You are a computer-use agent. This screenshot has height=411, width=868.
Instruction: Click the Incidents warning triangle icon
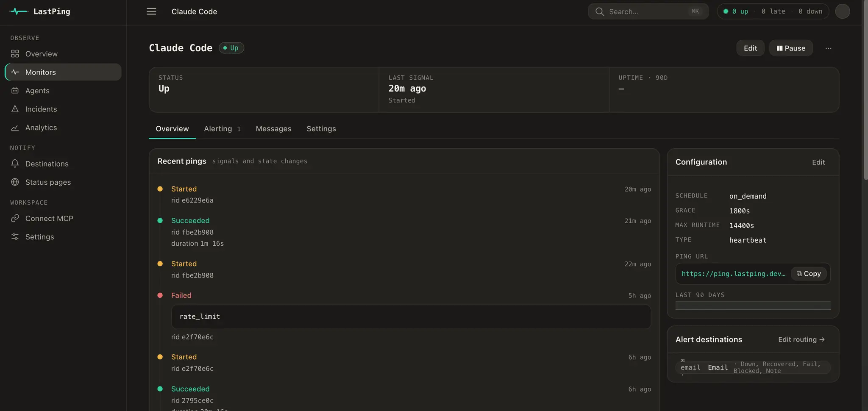[15, 109]
